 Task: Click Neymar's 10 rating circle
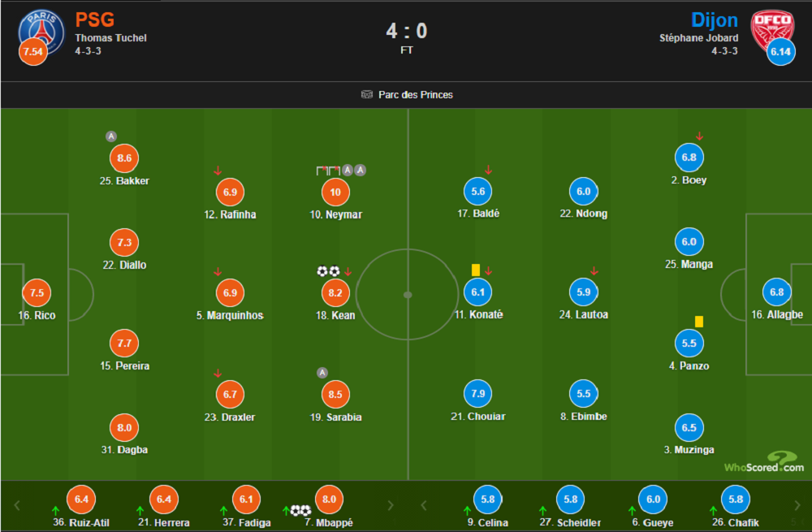point(336,192)
